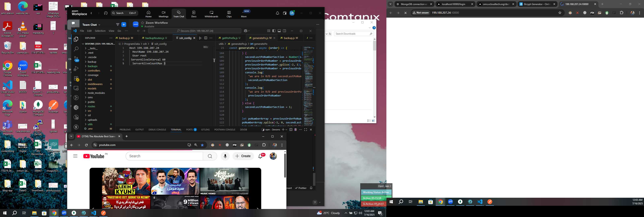Viewport: 644px width, 217px height.
Task: Toggle VS Code secondary side bar layout
Action: (285, 31)
